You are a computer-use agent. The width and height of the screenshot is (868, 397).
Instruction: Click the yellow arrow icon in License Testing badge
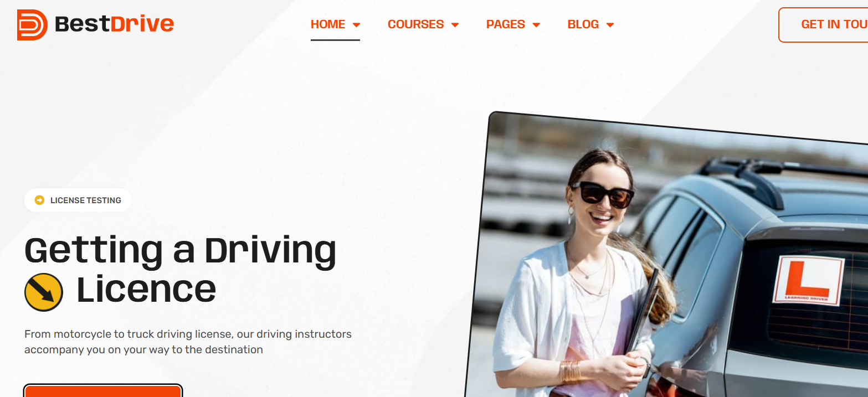(39, 200)
